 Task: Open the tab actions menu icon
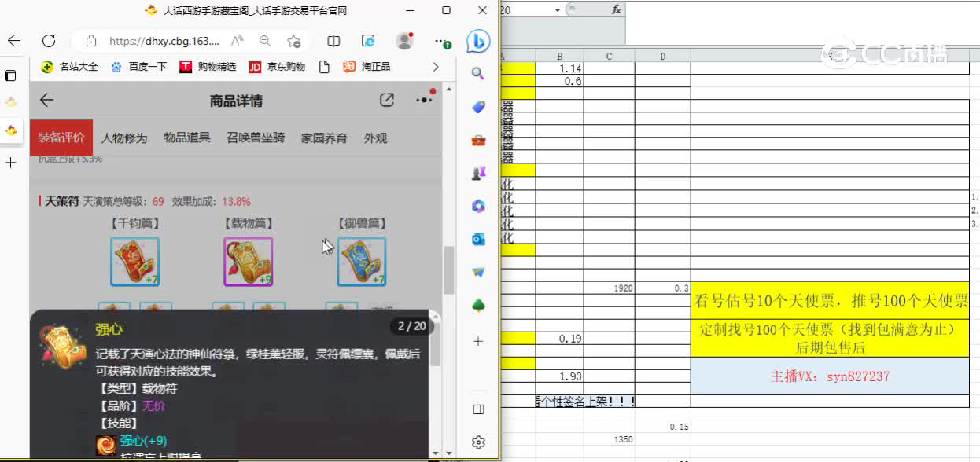10,75
